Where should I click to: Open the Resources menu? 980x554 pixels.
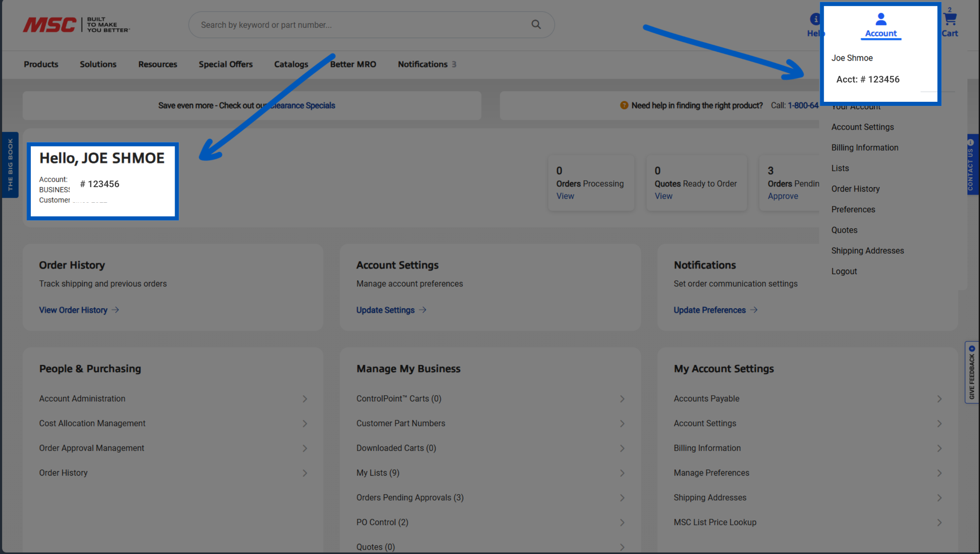[157, 64]
